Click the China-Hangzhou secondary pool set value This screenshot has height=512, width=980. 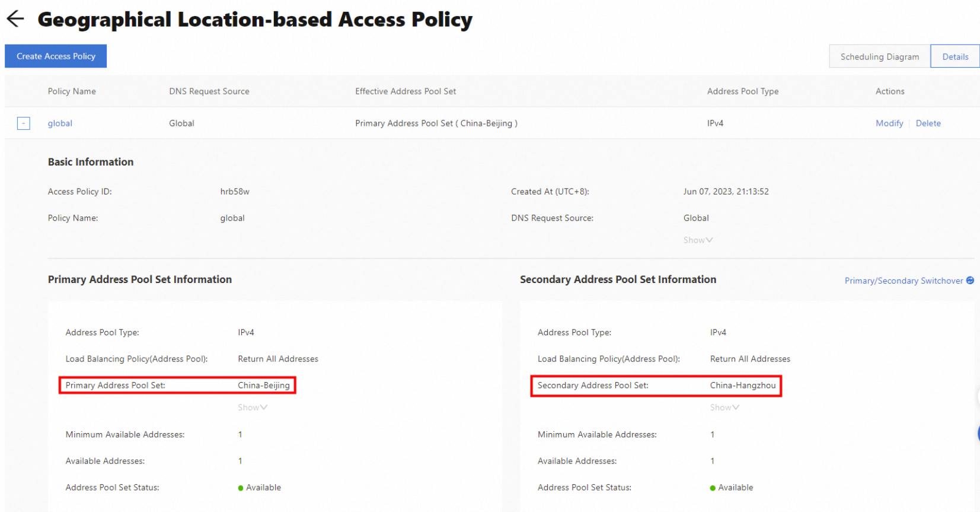(x=743, y=386)
